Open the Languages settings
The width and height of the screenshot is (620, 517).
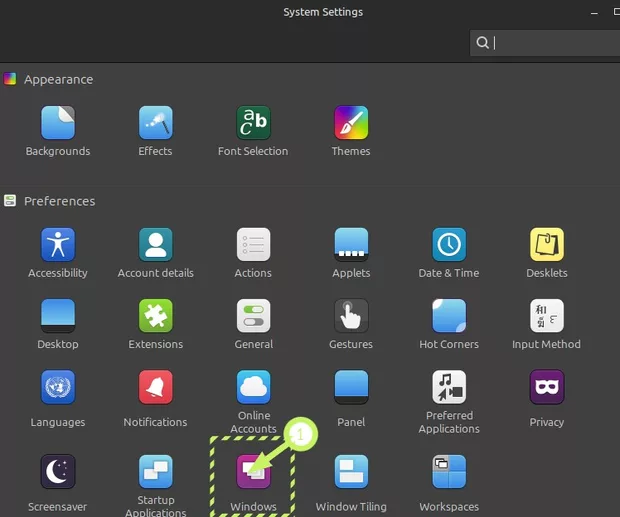[58, 388]
